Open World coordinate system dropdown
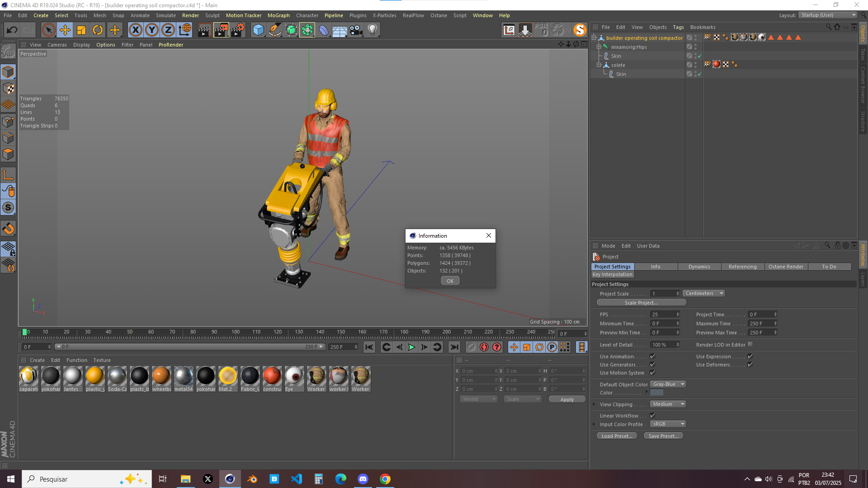 pyautogui.click(x=479, y=399)
